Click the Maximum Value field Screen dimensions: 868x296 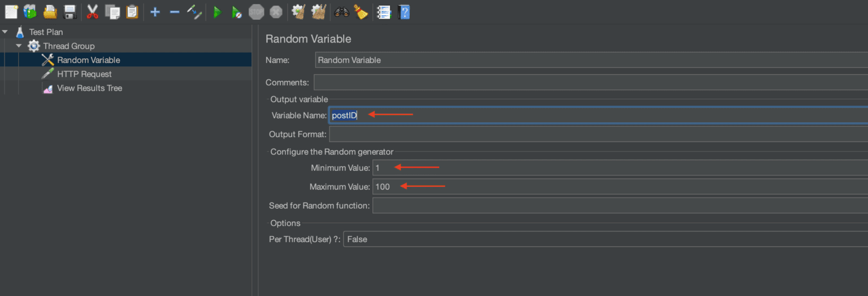click(620, 187)
